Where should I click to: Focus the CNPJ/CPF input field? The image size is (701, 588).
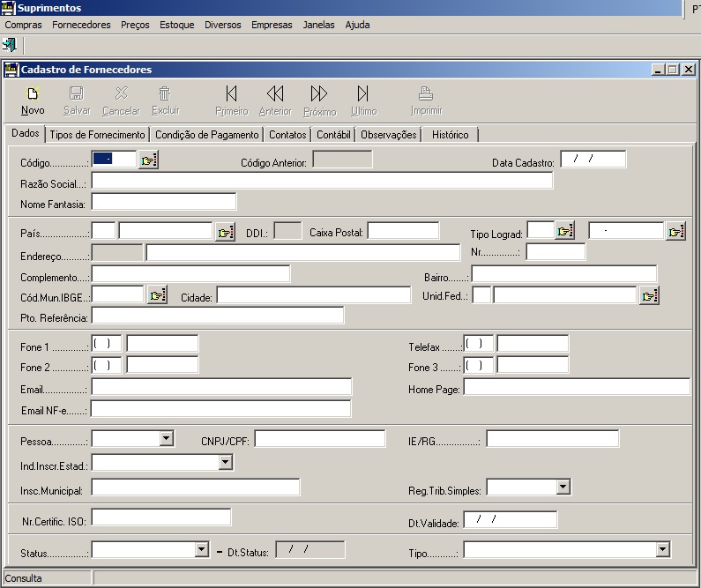(x=319, y=439)
